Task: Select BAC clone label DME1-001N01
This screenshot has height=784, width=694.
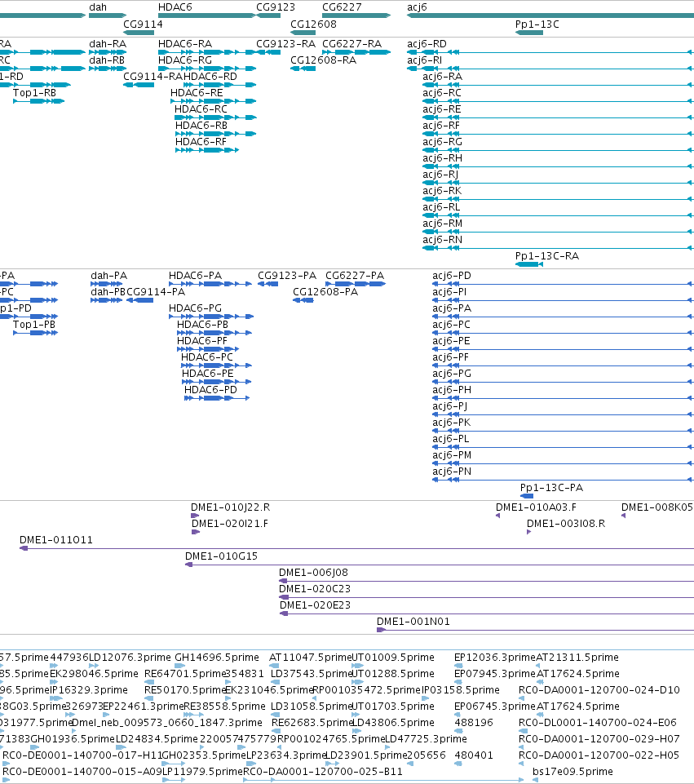Action: click(x=413, y=622)
